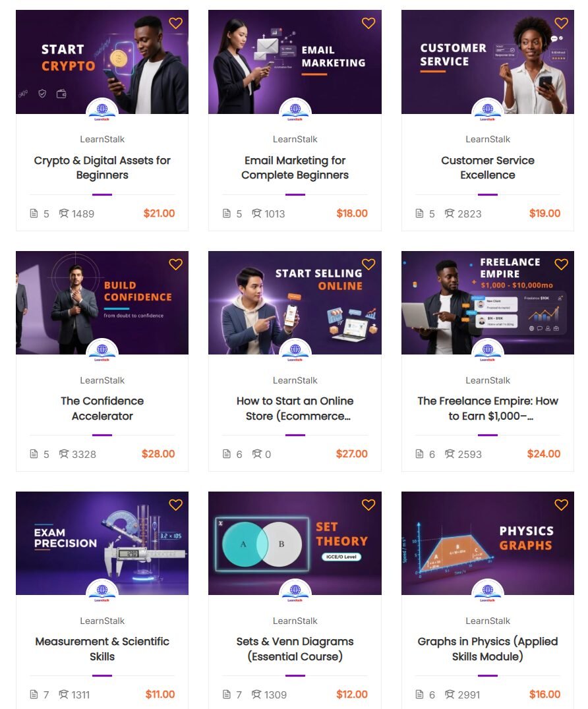Favorite the Crypto & Digital Assets course
Screen dimensions: 588x709
point(175,23)
